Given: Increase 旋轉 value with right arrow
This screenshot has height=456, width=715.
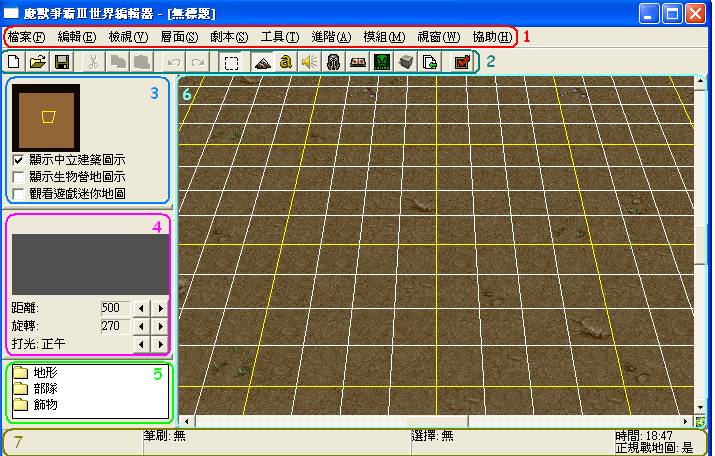Looking at the screenshot, I should [x=161, y=326].
